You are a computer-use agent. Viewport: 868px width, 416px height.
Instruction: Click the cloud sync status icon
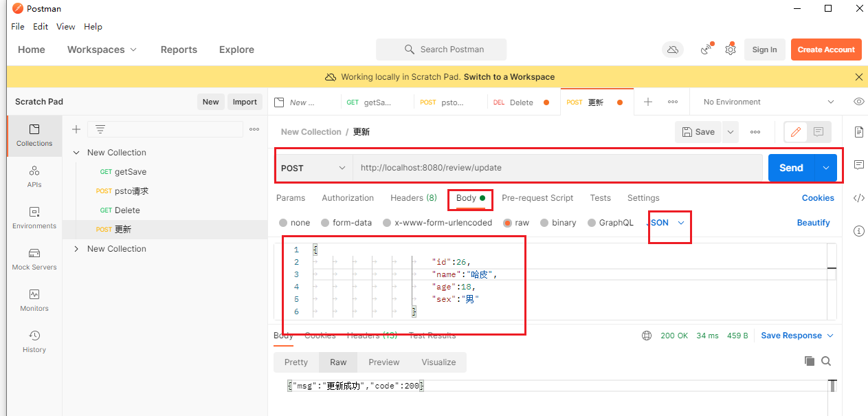(x=673, y=50)
